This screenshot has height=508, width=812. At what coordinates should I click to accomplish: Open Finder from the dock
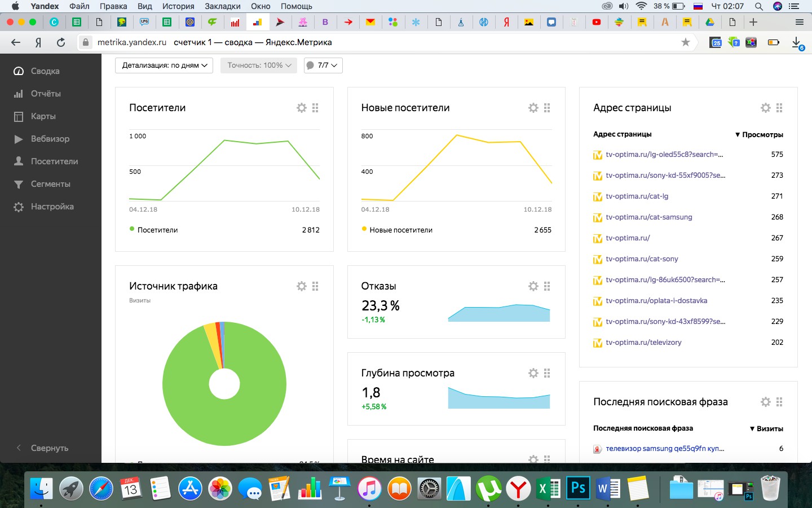click(x=41, y=488)
